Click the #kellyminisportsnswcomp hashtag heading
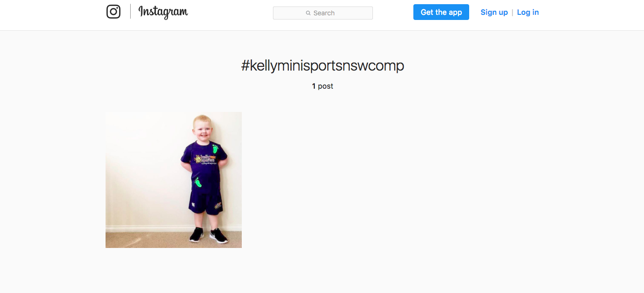 323,66
